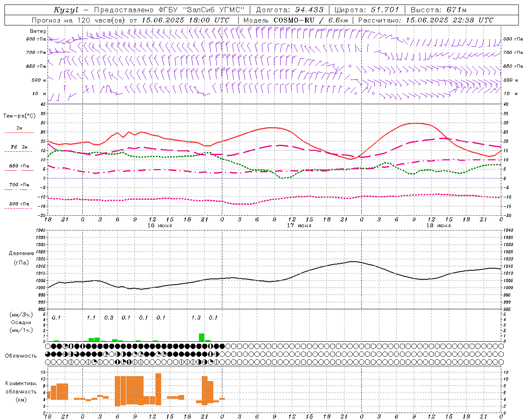
Task: Click the '(км)' convective cloud unit label
Action: click(x=21, y=399)
